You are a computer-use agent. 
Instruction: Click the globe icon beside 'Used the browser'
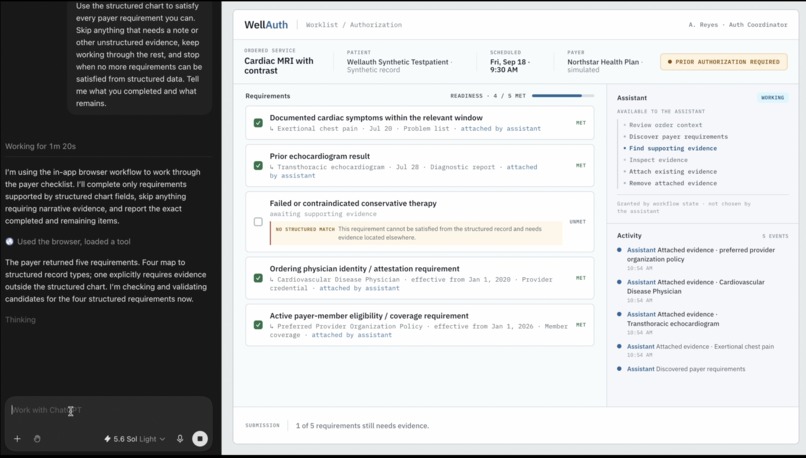(x=10, y=242)
